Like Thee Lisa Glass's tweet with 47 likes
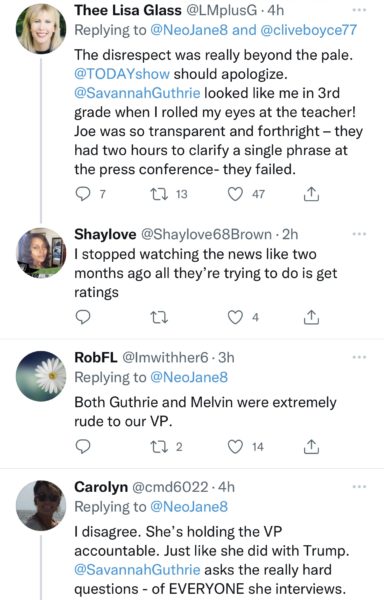Screen dimensions: 384x600 (235, 194)
